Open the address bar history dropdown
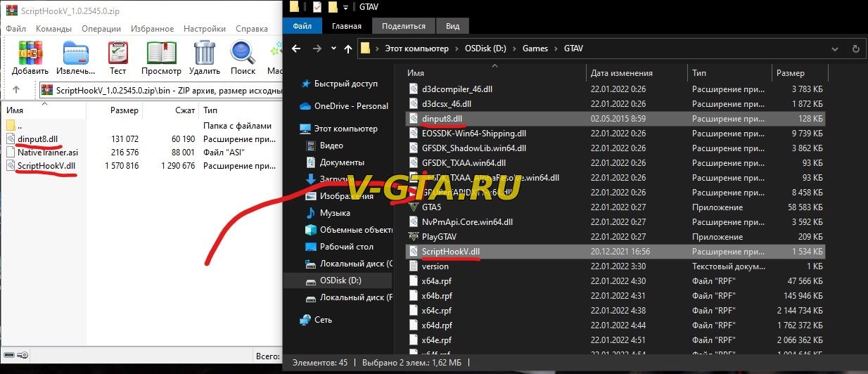This screenshot has width=868, height=374. point(834,49)
